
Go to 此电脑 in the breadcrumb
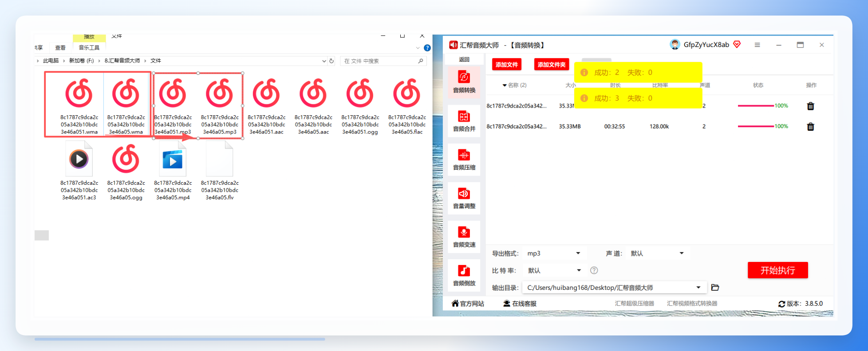[51, 61]
